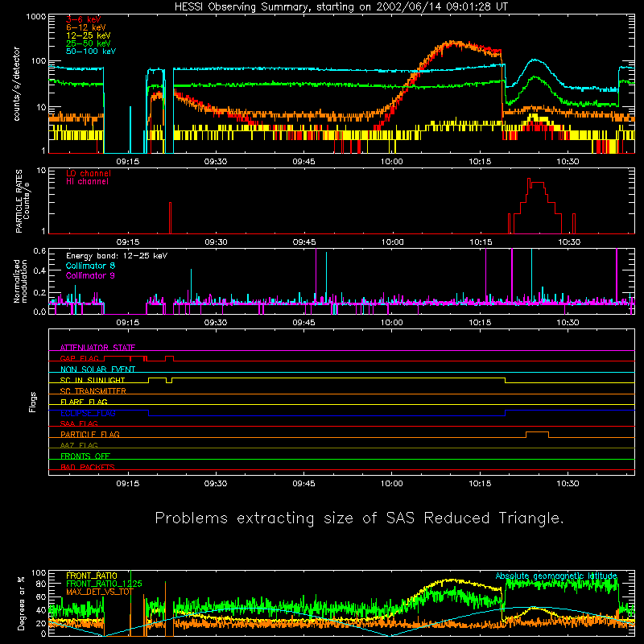Screen dimensions: 644x644
Task: Click the yellow 12-25 keV legend entry
Action: pyautogui.click(x=89, y=35)
